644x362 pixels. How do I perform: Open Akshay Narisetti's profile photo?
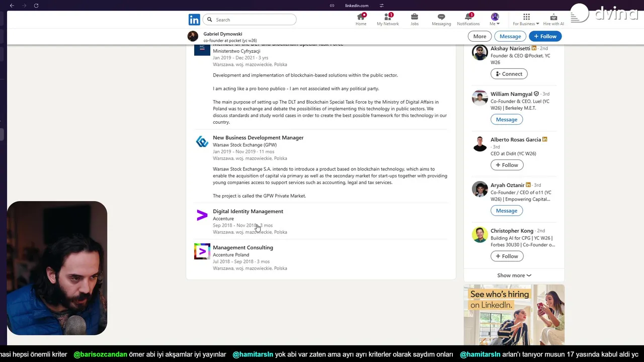pos(480,52)
